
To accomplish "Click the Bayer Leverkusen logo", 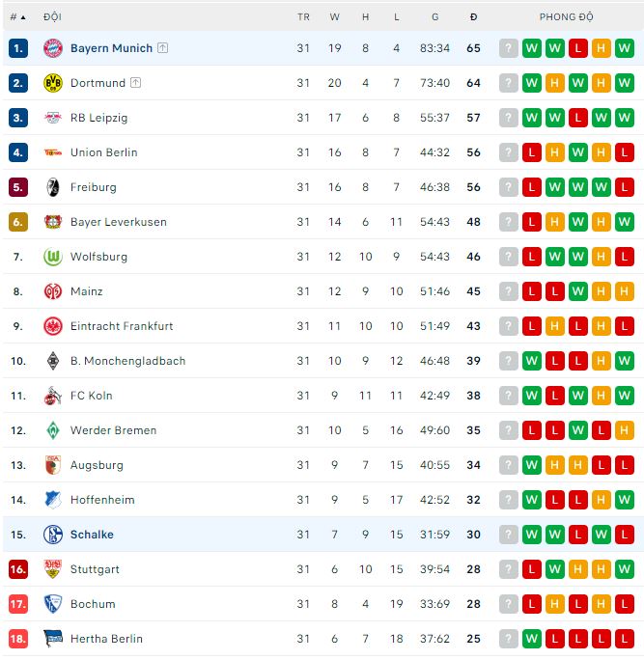I will 52,222.
